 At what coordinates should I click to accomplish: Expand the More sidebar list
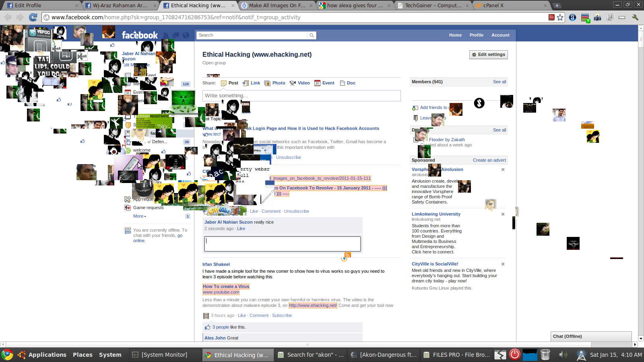[x=139, y=216]
